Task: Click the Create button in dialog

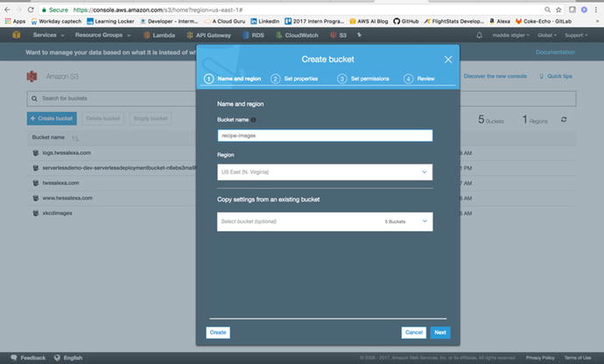Action: (x=218, y=332)
